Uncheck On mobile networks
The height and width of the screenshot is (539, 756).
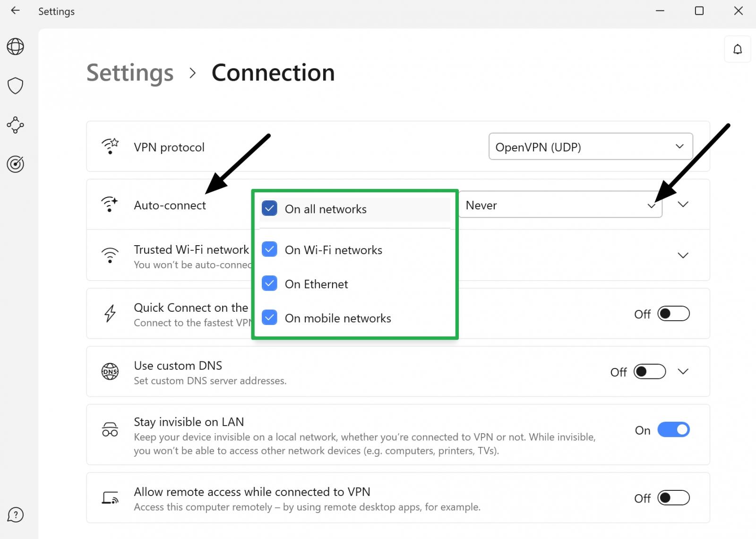pyautogui.click(x=269, y=317)
